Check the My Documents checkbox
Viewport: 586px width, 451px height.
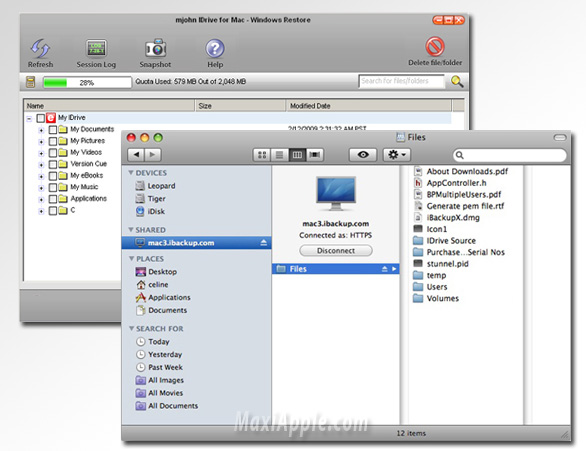(53, 130)
